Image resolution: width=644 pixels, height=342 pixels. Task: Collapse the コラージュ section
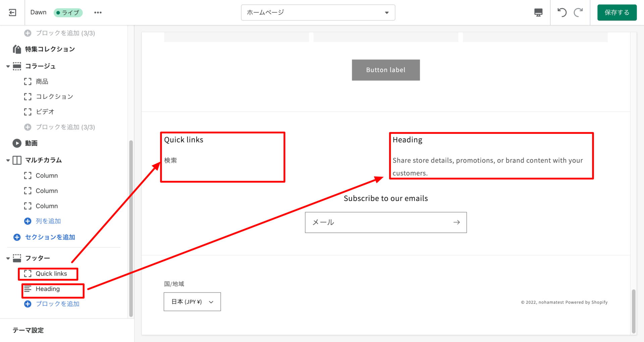8,66
